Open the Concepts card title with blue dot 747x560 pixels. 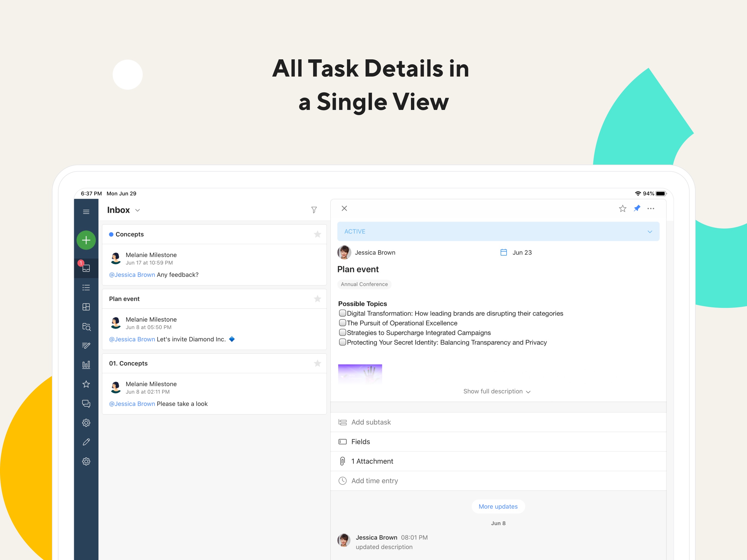[130, 234]
